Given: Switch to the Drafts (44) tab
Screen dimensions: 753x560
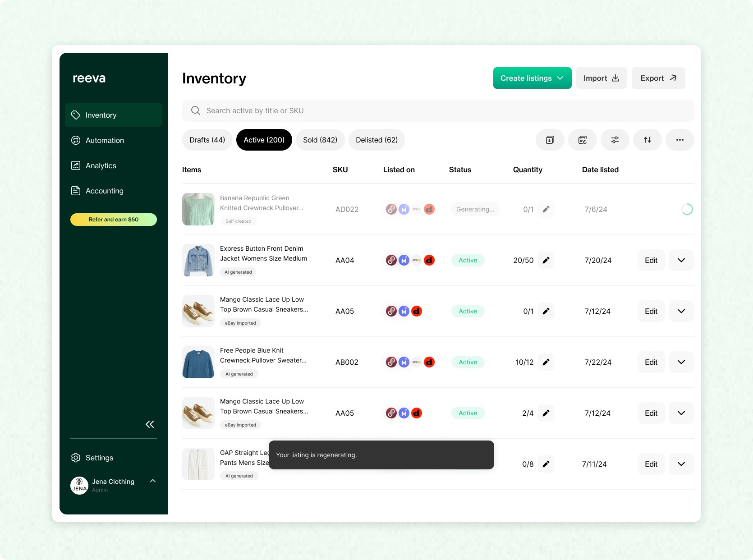Looking at the screenshot, I should point(207,140).
